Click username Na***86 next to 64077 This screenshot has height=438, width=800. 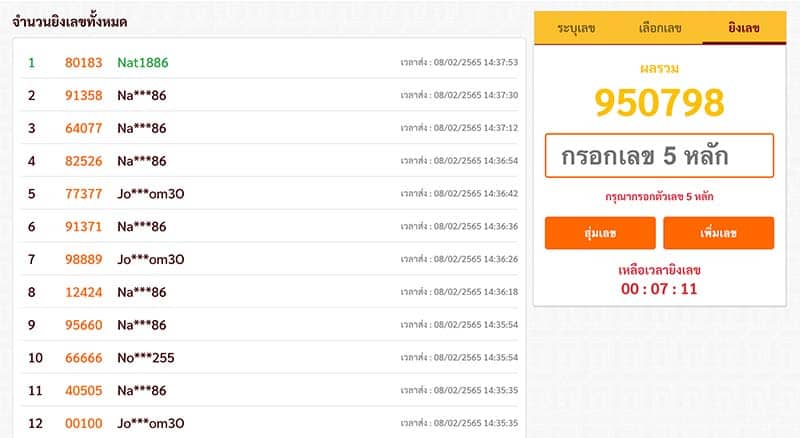coord(142,128)
